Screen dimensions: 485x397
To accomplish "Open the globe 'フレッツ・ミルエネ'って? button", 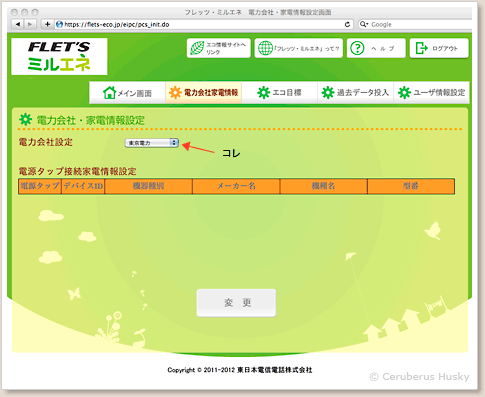I will (299, 48).
